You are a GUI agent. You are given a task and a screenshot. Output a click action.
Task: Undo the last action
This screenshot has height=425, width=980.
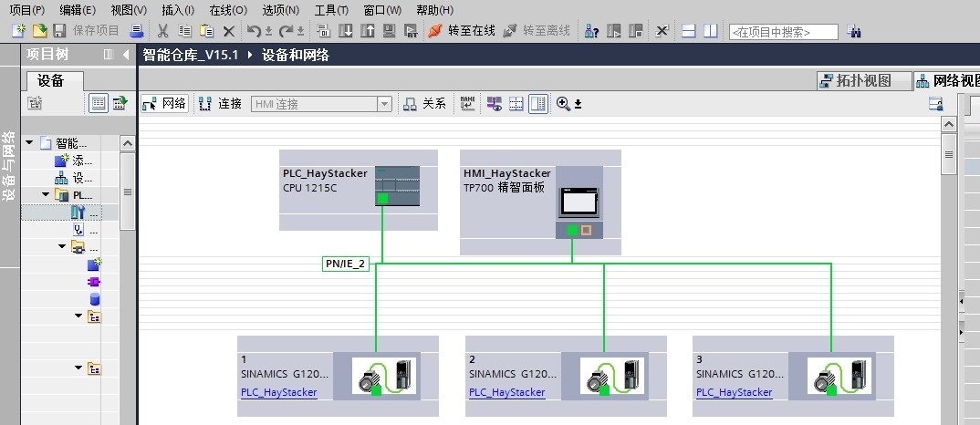point(253,31)
